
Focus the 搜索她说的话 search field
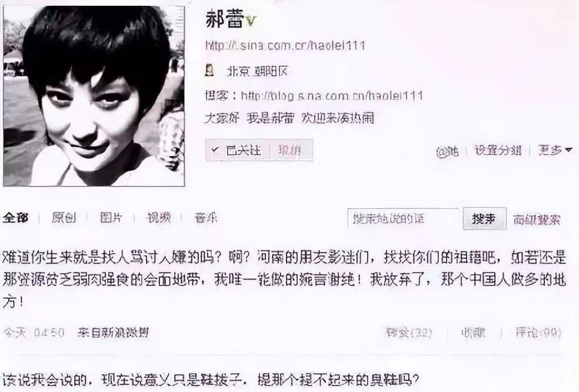click(403, 219)
